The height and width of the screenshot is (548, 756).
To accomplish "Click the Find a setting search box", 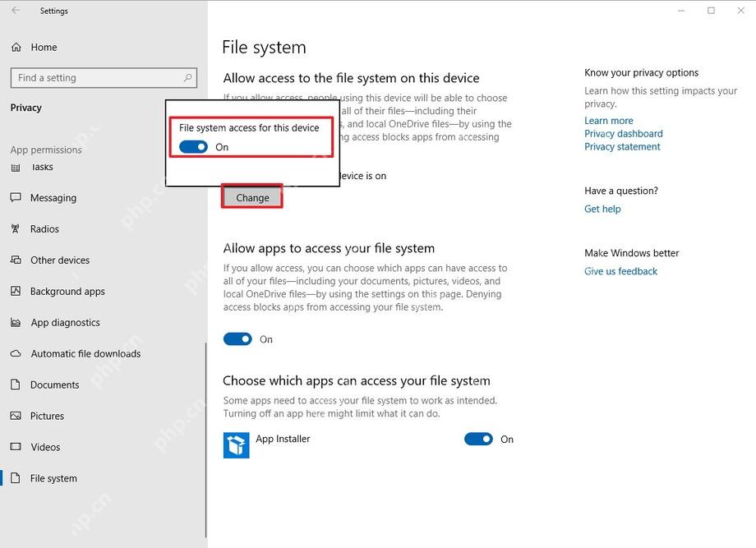I will pyautogui.click(x=104, y=77).
